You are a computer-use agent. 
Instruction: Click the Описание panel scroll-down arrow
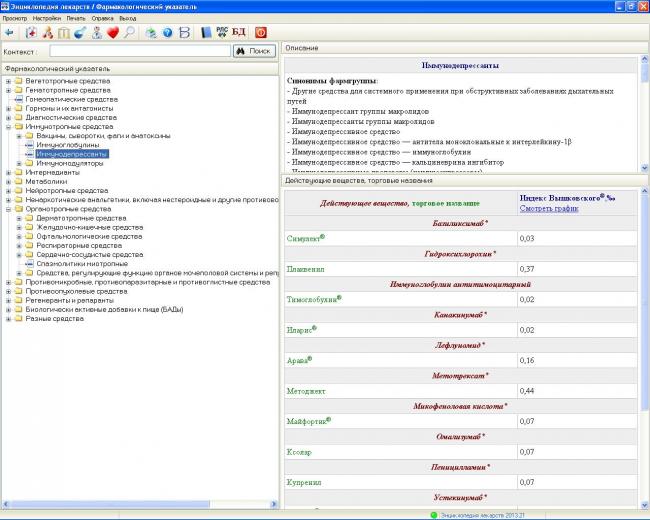645,168
